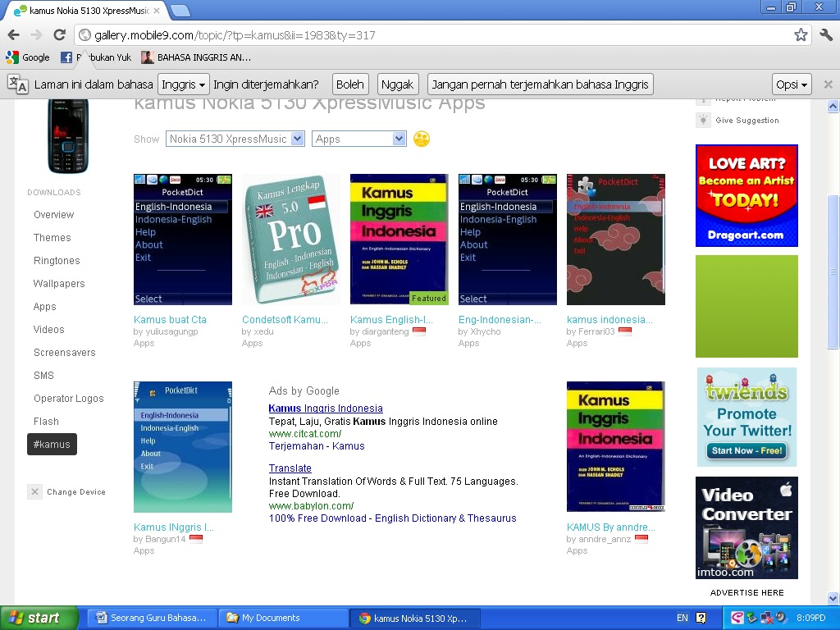Select Flash in sidebar
Viewport: 840px width, 630px height.
pyautogui.click(x=46, y=422)
